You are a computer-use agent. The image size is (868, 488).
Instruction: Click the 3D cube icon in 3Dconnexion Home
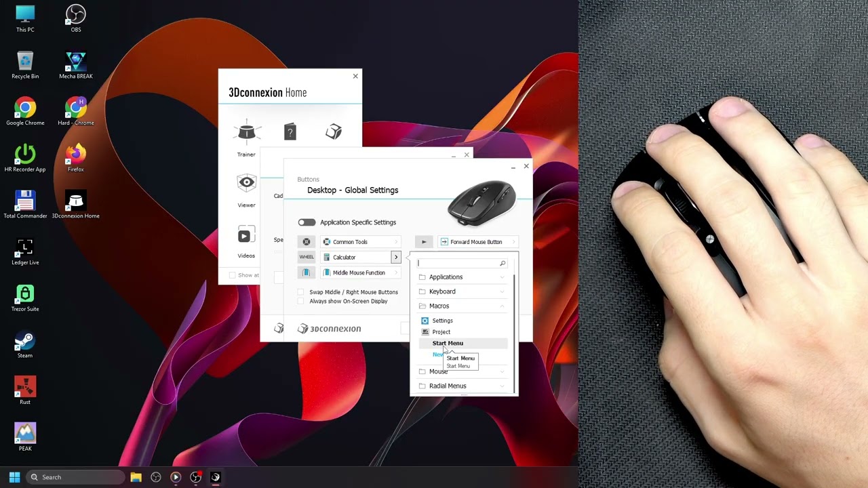click(x=334, y=131)
